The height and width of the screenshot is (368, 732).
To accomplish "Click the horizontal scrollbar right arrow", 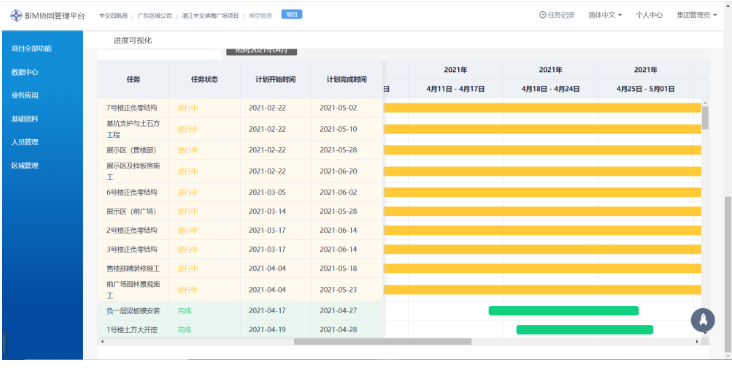I will [697, 342].
